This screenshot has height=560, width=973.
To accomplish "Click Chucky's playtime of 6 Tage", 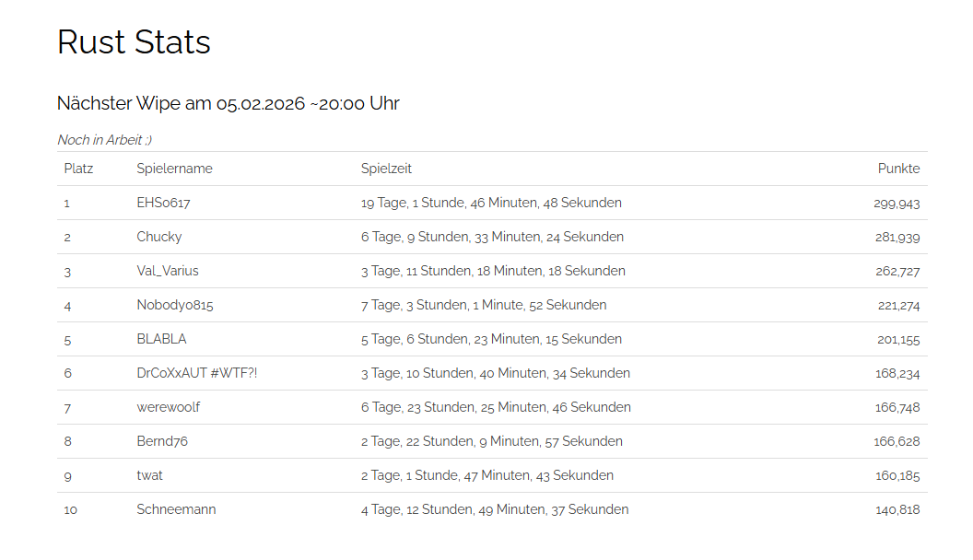I will tap(492, 237).
